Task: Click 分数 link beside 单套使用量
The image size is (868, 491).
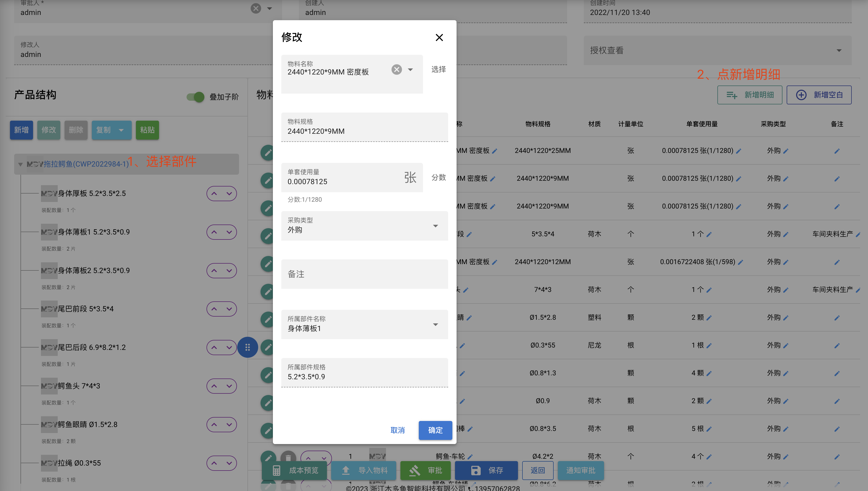Action: pyautogui.click(x=438, y=177)
